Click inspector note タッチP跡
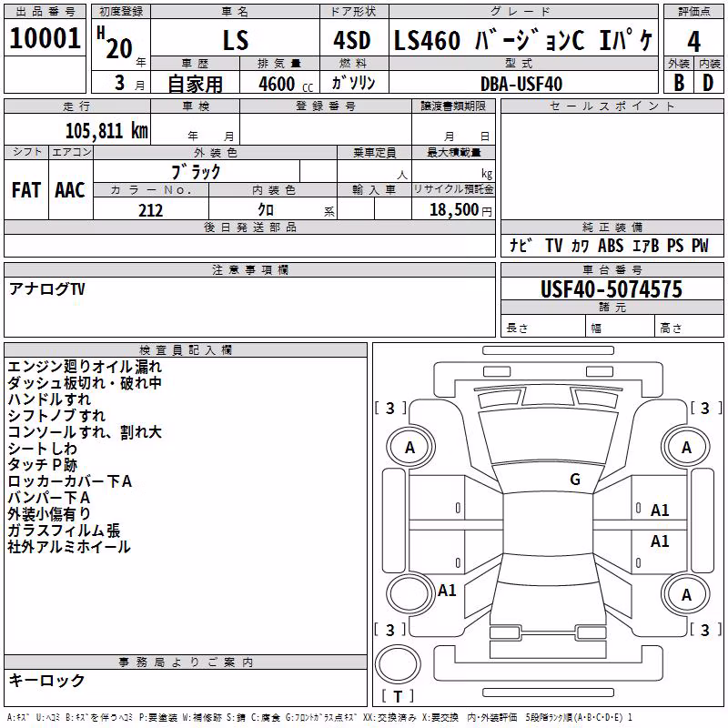 pyautogui.click(x=42, y=465)
